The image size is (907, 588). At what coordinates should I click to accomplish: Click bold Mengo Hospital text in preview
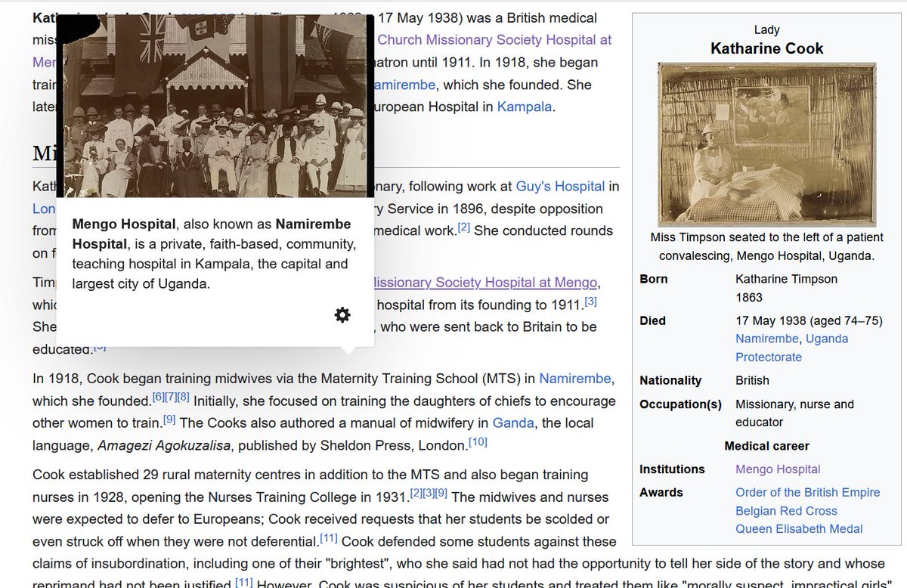pyautogui.click(x=124, y=224)
